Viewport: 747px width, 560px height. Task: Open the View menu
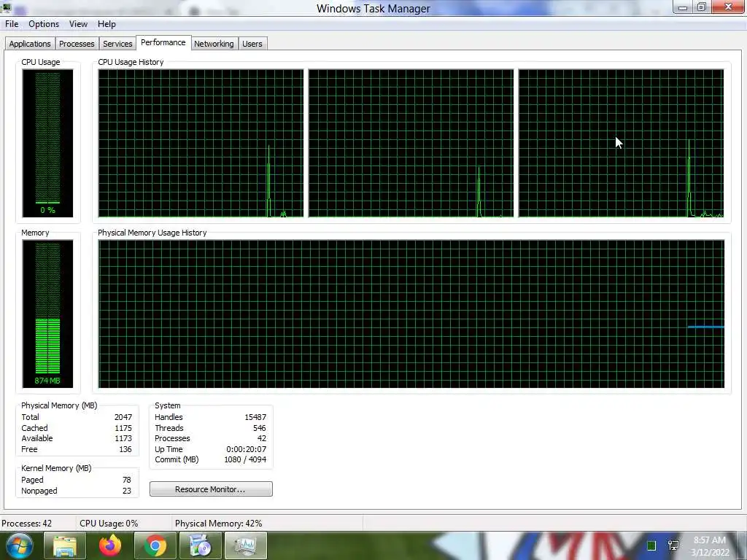pos(78,24)
